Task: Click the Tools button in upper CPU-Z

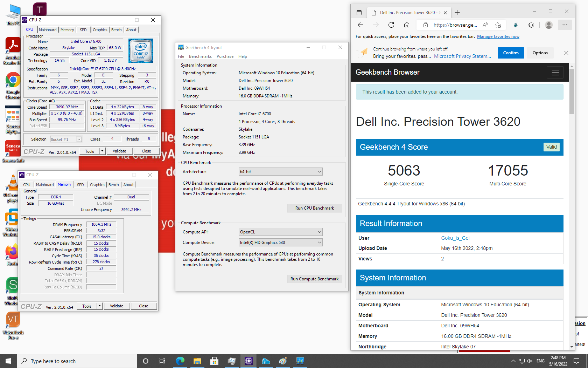Action: pos(90,151)
